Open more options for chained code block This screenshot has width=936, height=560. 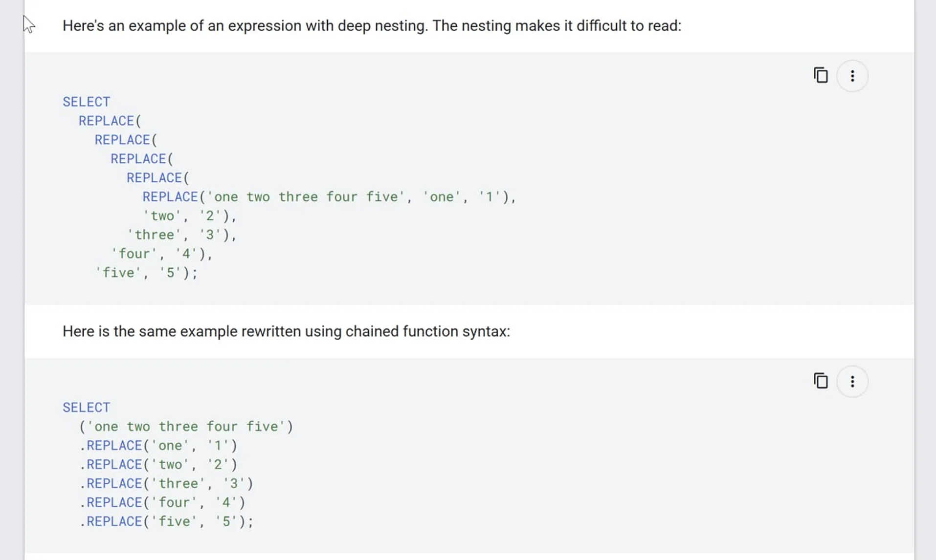(852, 381)
